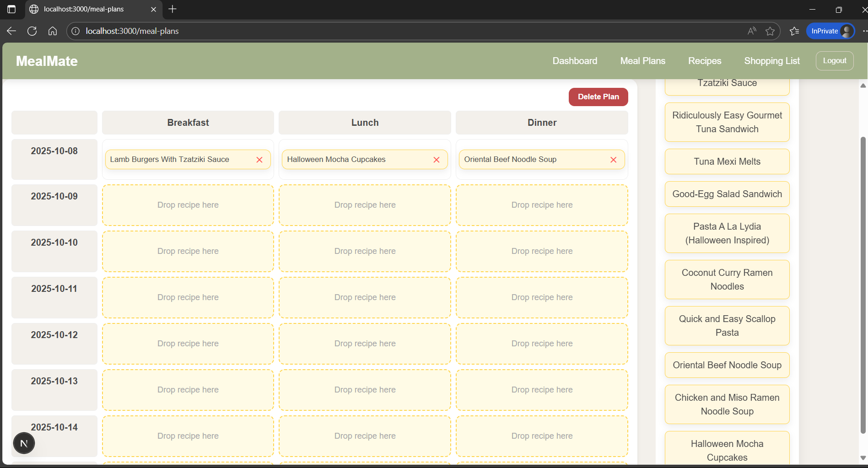Open the Meal Plans section
Screen dimensions: 868x468
642,60
